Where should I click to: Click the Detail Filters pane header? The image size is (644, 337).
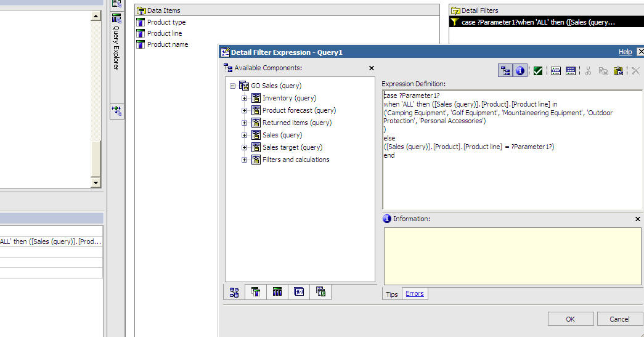[546, 10]
